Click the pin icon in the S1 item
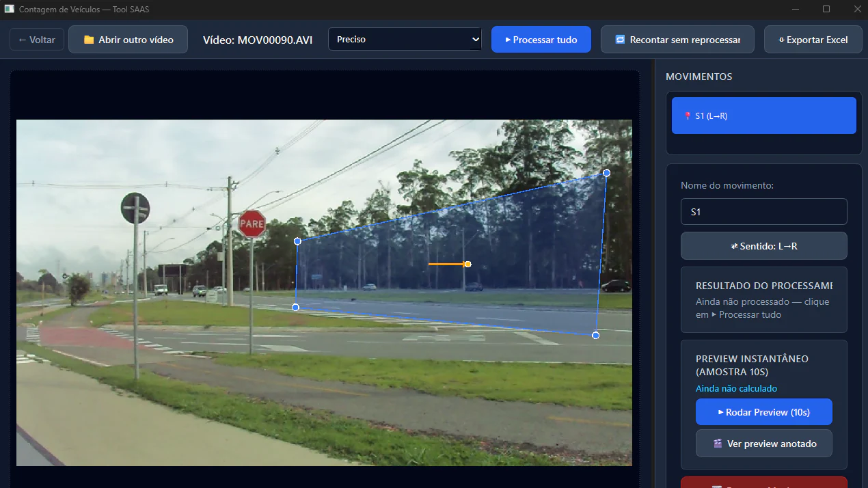The width and height of the screenshot is (868, 488). coord(688,116)
